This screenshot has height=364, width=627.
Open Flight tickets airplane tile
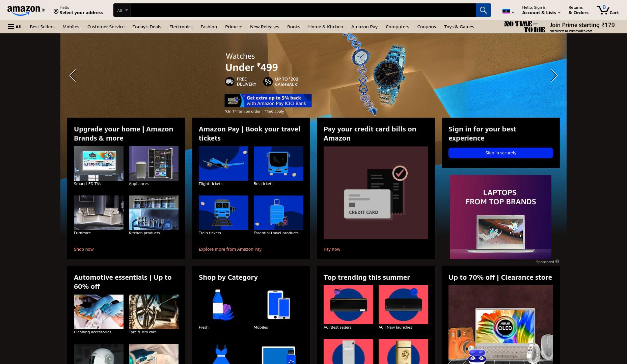[x=223, y=163]
